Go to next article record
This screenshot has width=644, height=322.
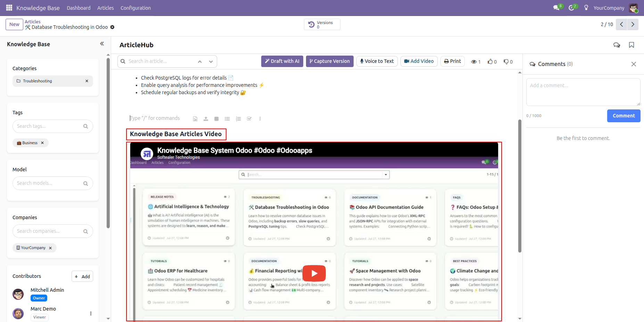pyautogui.click(x=633, y=24)
